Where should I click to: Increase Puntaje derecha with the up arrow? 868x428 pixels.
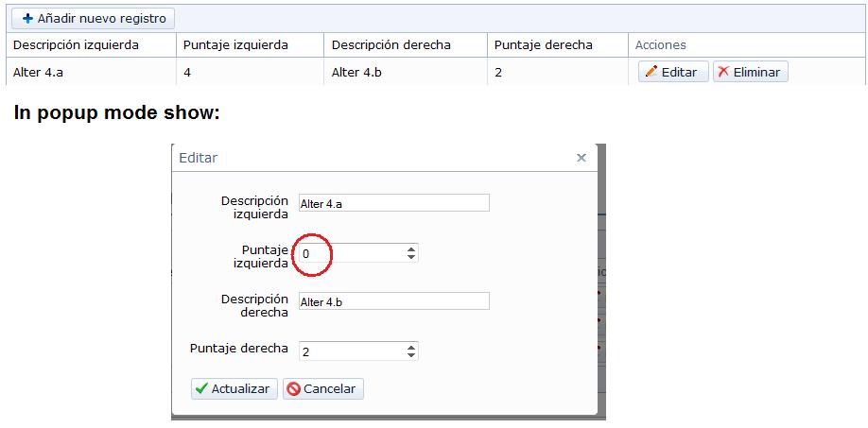pyautogui.click(x=410, y=348)
